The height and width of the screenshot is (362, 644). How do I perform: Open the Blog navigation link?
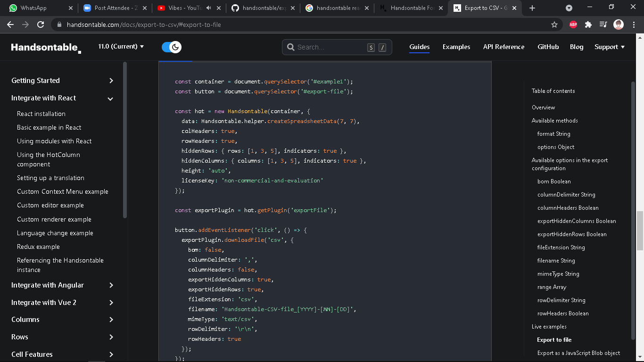(x=577, y=47)
